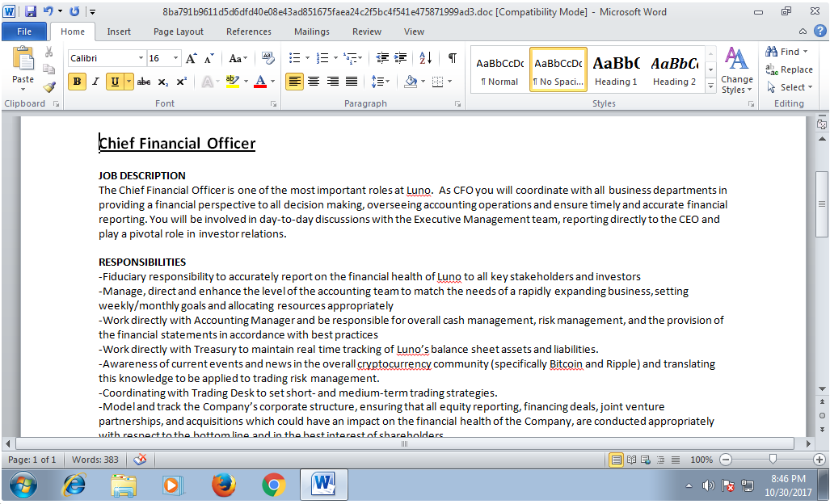Image resolution: width=830 pixels, height=504 pixels.
Task: Toggle Italic formatting
Action: 95,82
